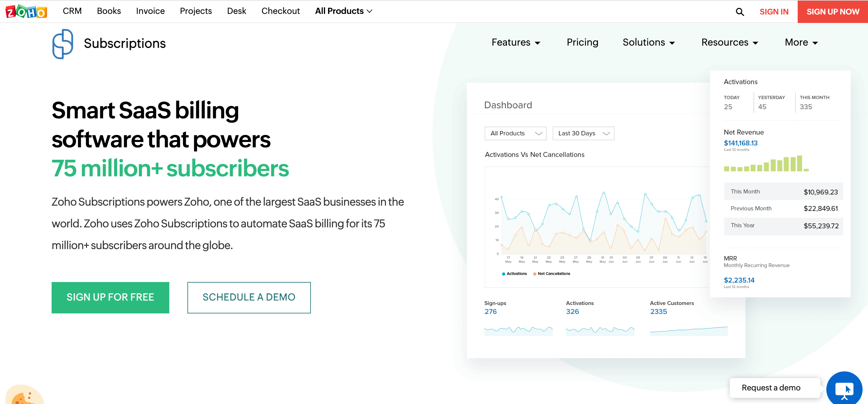Screen dimensions: 868x404
Task: Open Checkout product link
Action: point(280,11)
